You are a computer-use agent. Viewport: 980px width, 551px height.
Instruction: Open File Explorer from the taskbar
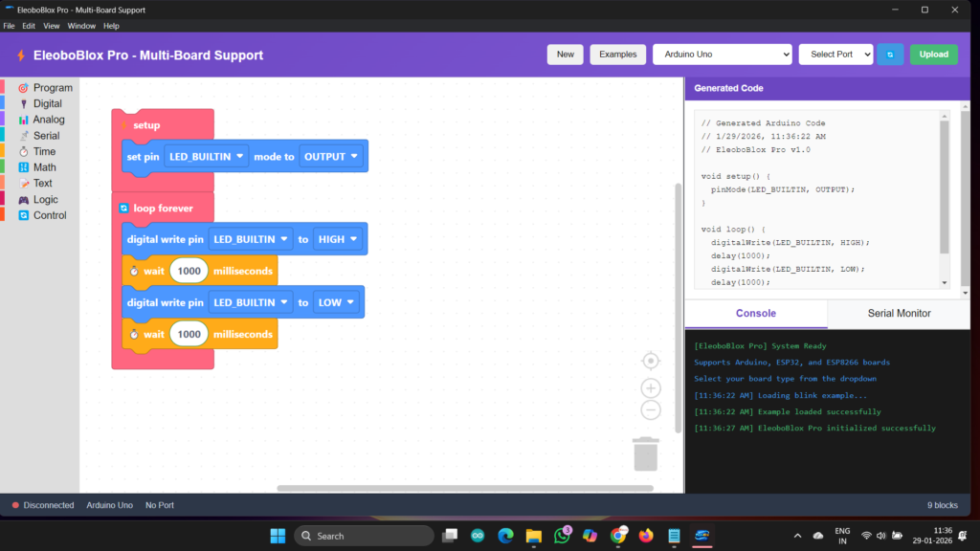[x=534, y=536]
